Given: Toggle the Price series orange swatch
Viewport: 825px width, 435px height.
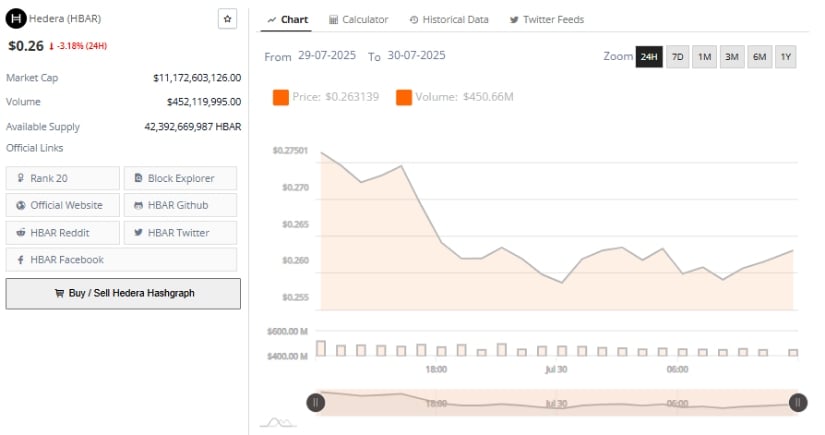Looking at the screenshot, I should point(280,97).
